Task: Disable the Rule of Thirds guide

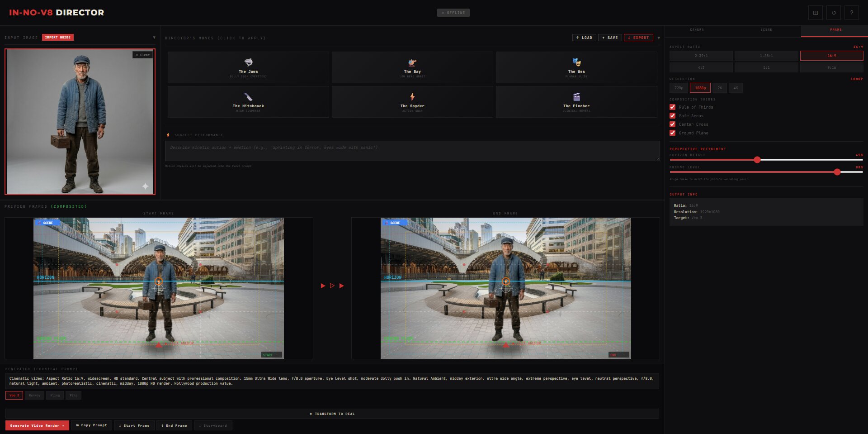Action: tap(672, 107)
